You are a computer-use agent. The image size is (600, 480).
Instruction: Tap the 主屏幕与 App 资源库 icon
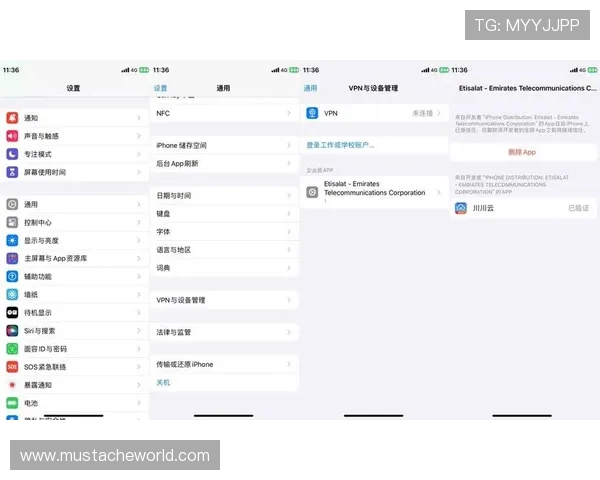(x=12, y=258)
